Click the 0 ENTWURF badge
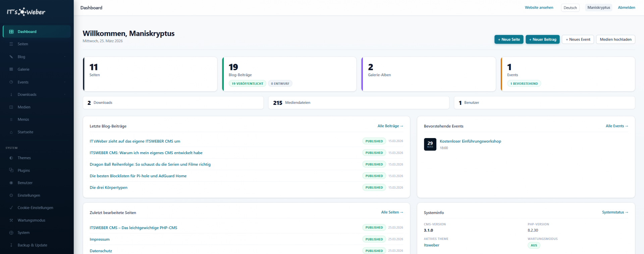 (x=280, y=83)
